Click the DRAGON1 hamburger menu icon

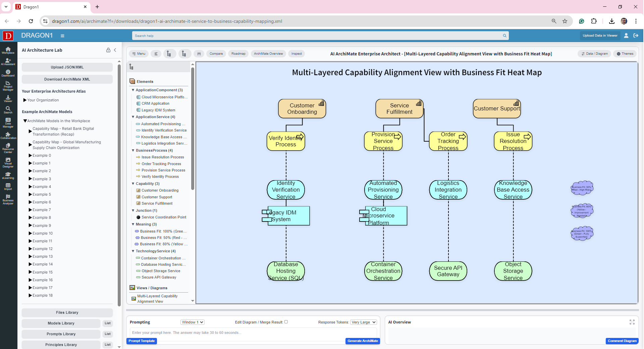click(62, 36)
